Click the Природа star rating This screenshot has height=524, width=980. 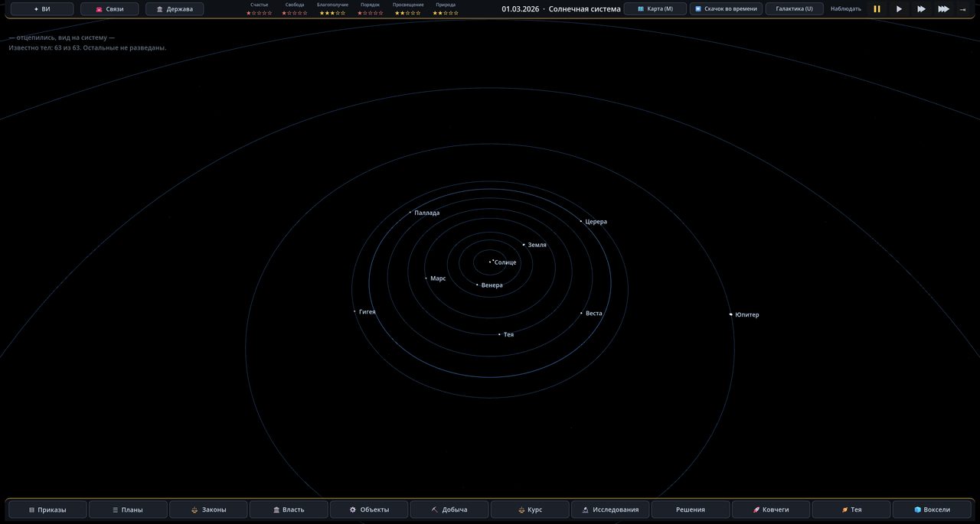point(446,12)
